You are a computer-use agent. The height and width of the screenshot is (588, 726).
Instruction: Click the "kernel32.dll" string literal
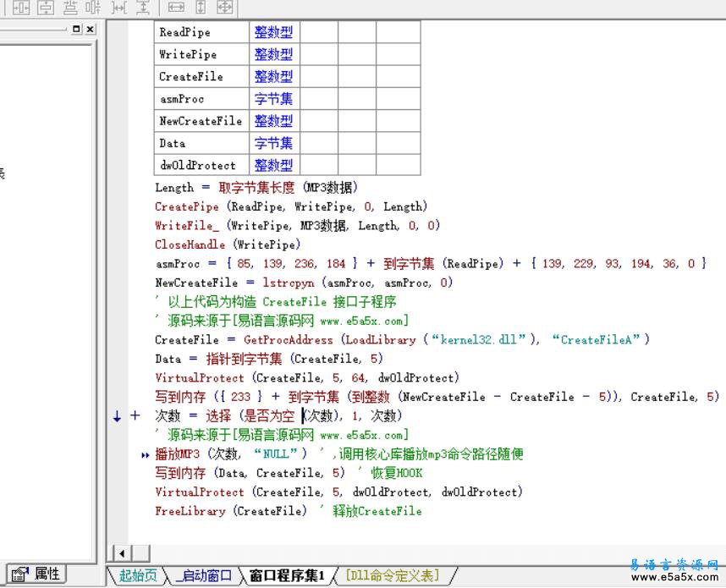tap(479, 340)
